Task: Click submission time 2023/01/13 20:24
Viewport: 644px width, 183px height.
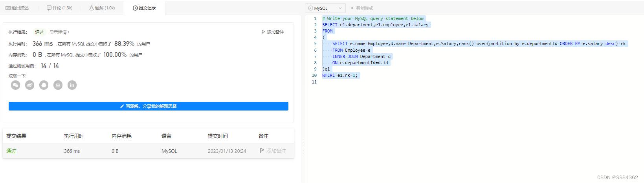Action: (227, 151)
